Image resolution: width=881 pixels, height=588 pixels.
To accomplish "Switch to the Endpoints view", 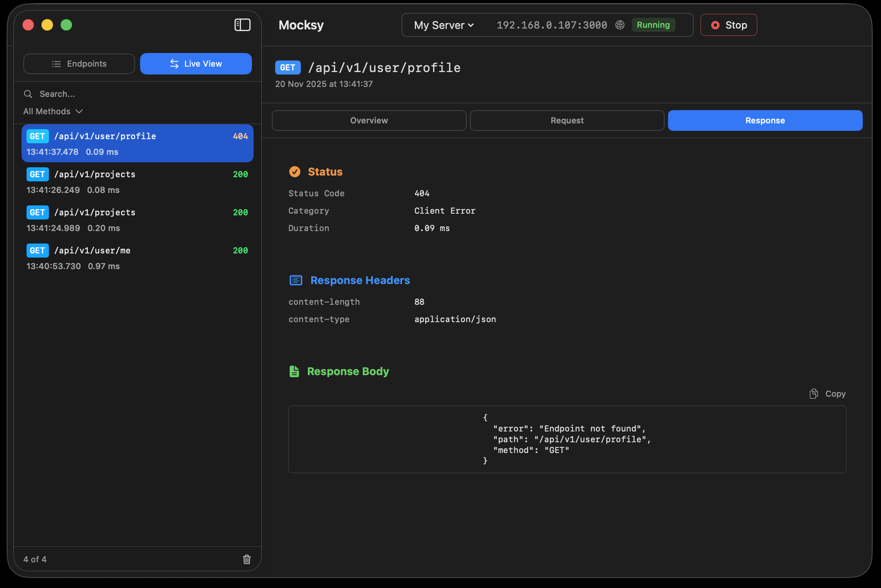I will click(79, 63).
